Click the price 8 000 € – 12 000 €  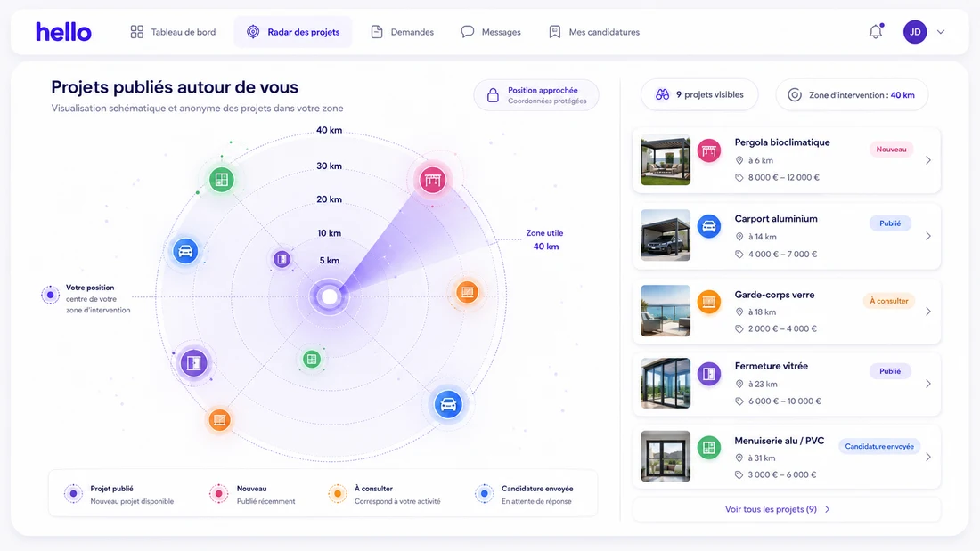784,177
